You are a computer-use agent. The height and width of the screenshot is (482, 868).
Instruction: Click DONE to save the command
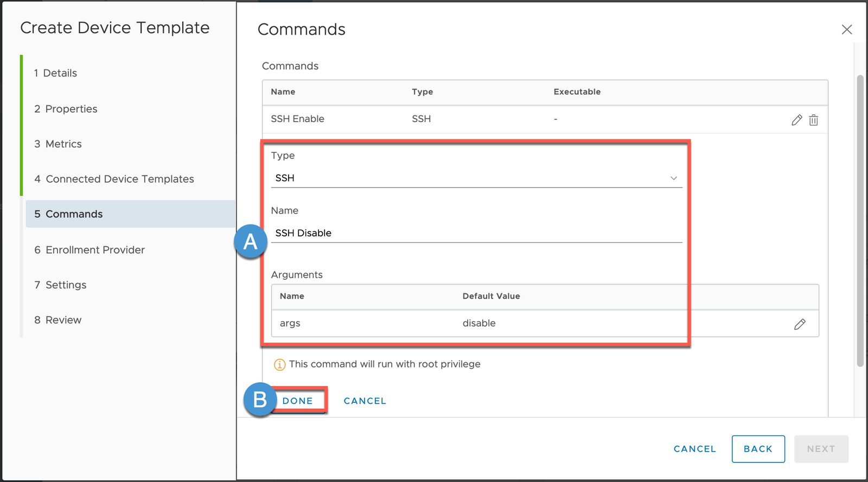[x=298, y=401]
